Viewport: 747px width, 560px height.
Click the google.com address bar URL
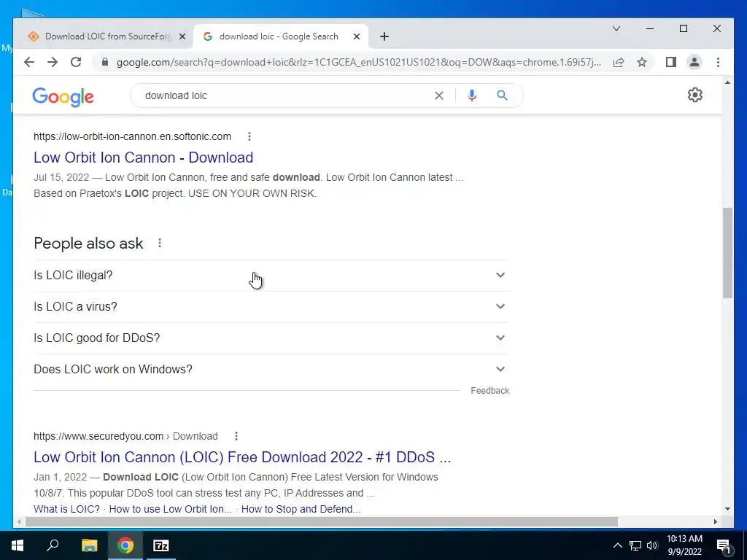pyautogui.click(x=359, y=63)
